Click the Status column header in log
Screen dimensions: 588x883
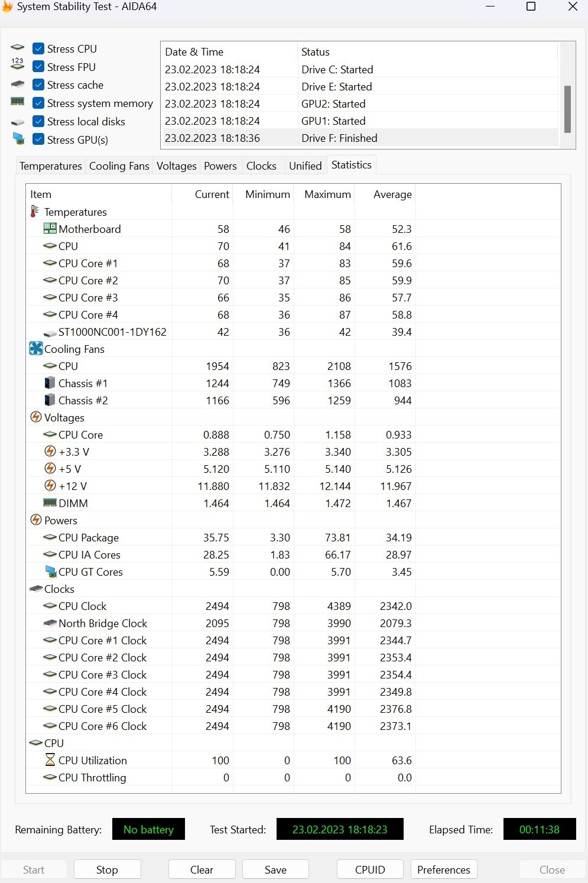(x=427, y=51)
